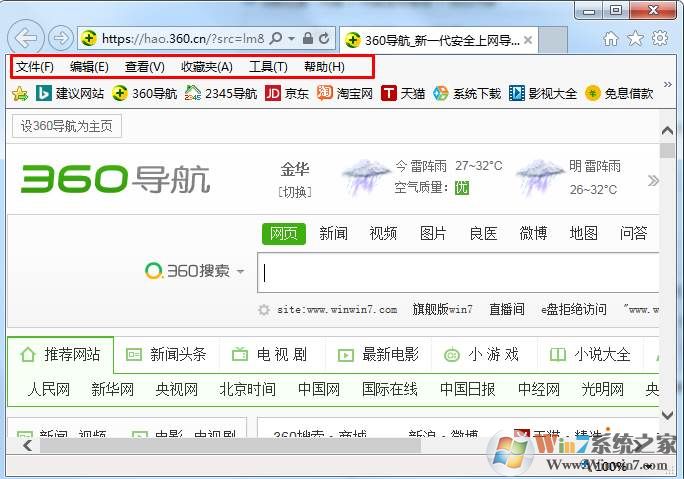Select the 微博 search tab
The height and width of the screenshot is (479, 684).
click(x=533, y=233)
